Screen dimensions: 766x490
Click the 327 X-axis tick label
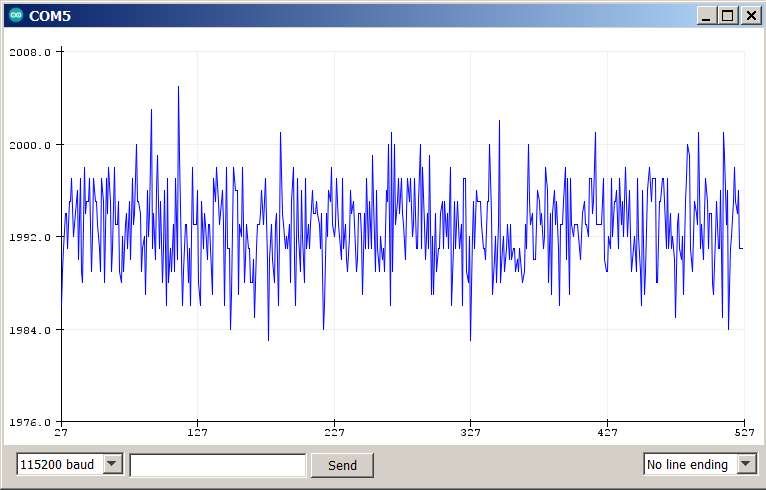coord(470,433)
